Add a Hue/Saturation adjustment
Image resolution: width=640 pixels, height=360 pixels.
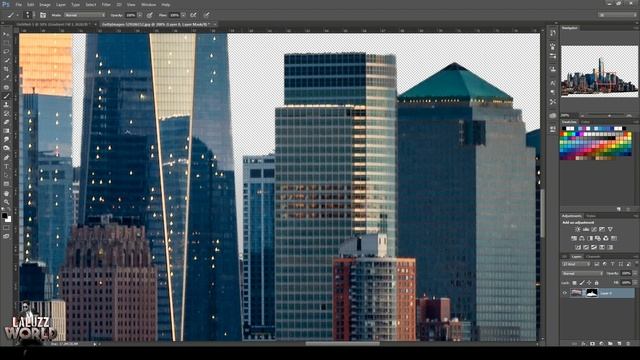[x=574, y=238]
